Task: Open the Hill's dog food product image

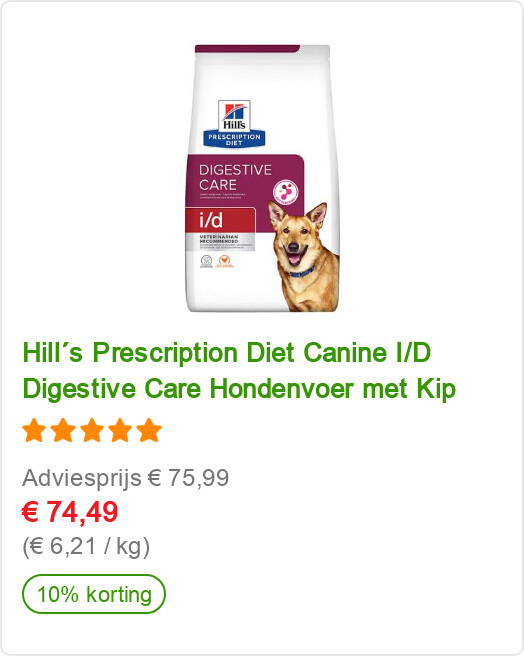Action: coord(263,178)
